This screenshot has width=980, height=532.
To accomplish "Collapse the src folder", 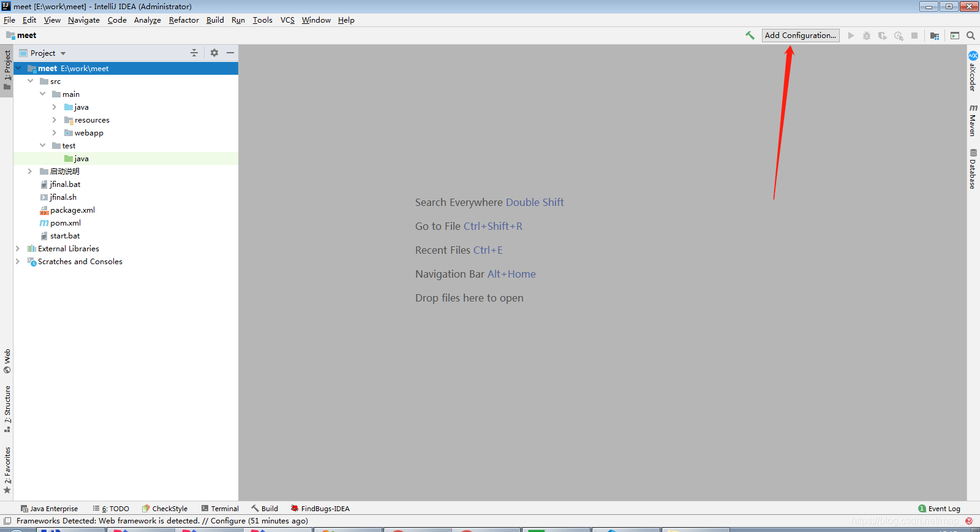I will pos(30,81).
